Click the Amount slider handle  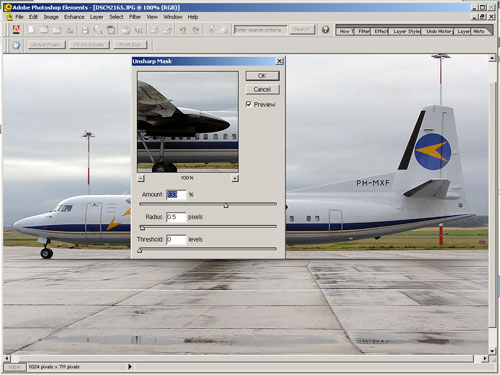click(x=226, y=205)
